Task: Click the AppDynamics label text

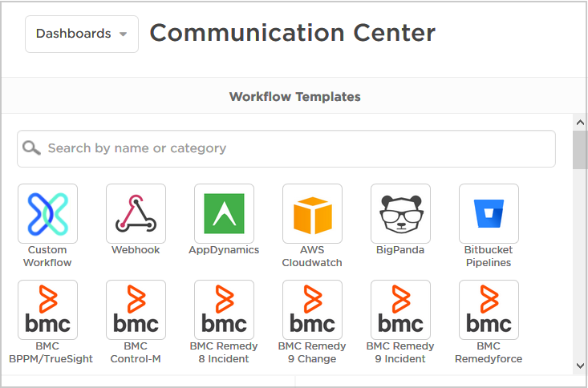Action: 224,250
